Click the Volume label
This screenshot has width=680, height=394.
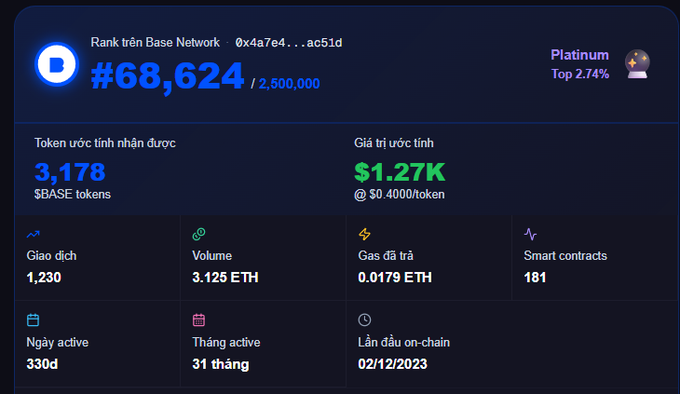pos(212,256)
